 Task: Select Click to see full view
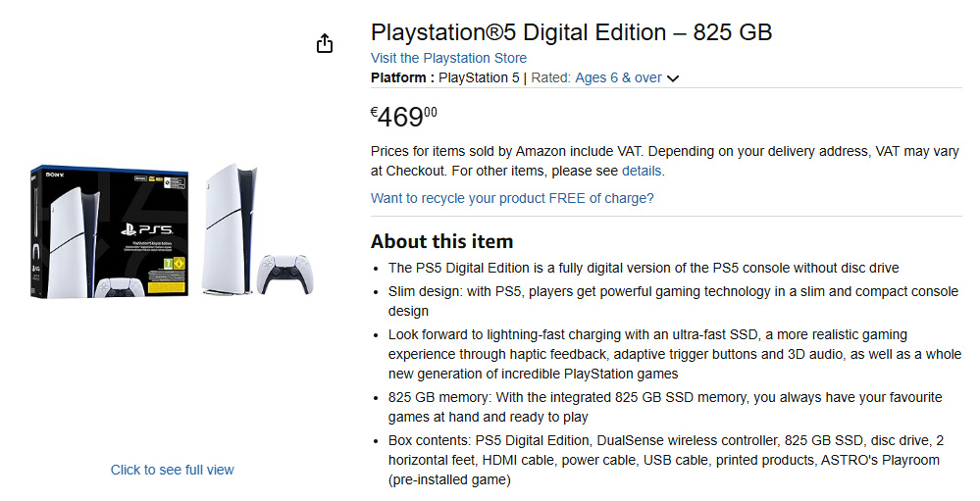[173, 470]
